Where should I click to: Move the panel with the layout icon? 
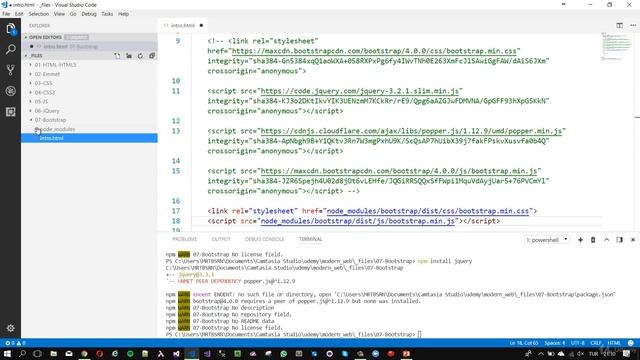(619, 240)
